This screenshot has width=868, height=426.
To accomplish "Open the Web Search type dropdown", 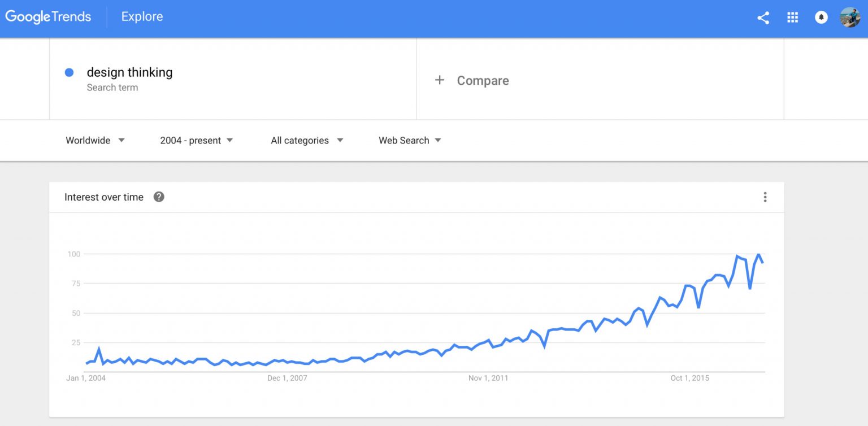I will [410, 140].
